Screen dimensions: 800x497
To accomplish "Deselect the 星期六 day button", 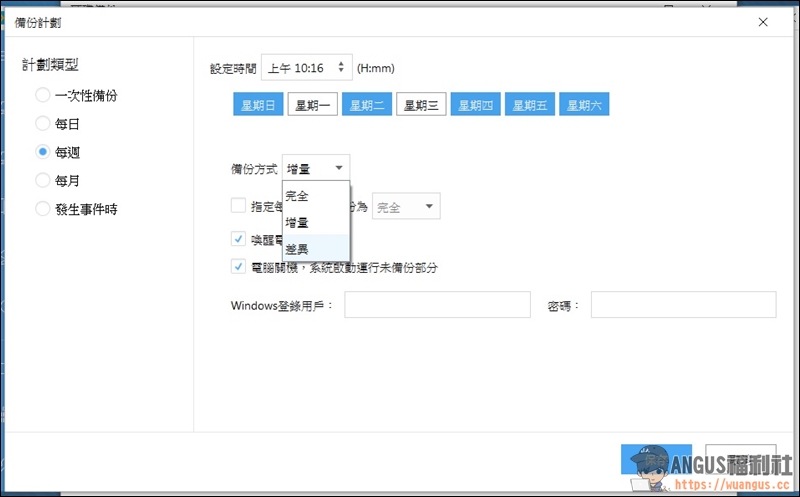I will pyautogui.click(x=584, y=105).
